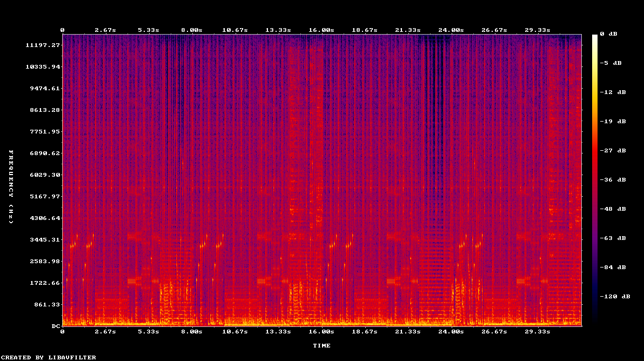Select 26.67s on the bottom time axis
Viewport: 644px width, 361px height.
click(494, 332)
